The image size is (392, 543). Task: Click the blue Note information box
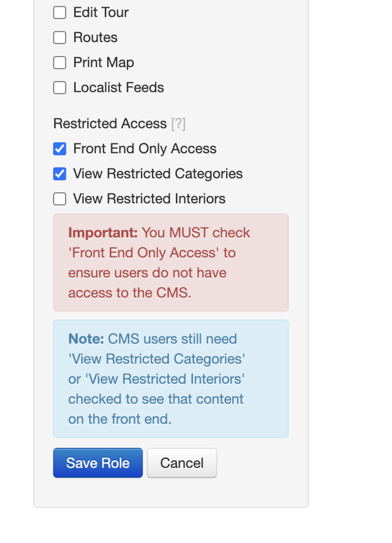[x=170, y=378]
